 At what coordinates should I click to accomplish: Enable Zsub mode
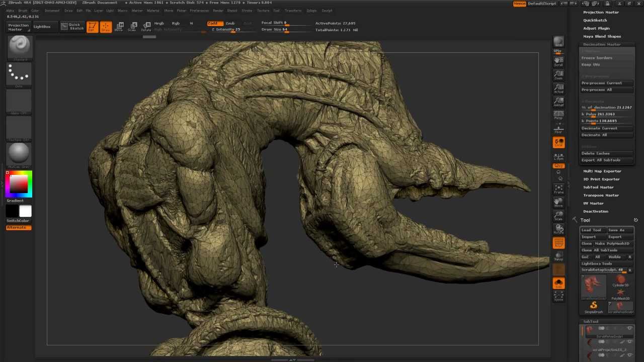tap(230, 23)
